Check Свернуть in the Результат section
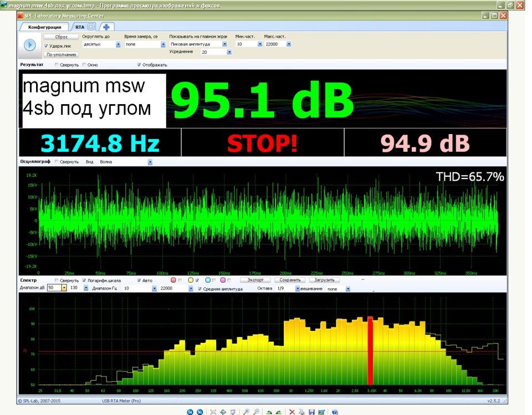This screenshot has width=532, height=415. (x=57, y=64)
